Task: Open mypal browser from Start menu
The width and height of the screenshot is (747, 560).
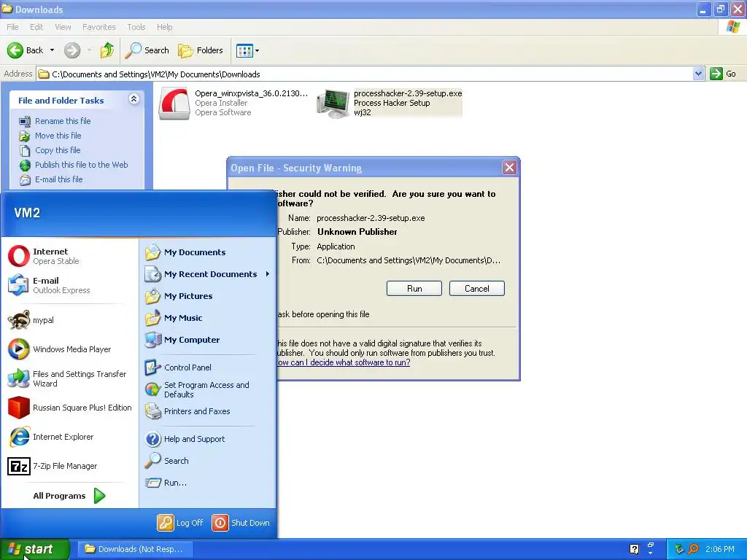Action: tap(69, 320)
